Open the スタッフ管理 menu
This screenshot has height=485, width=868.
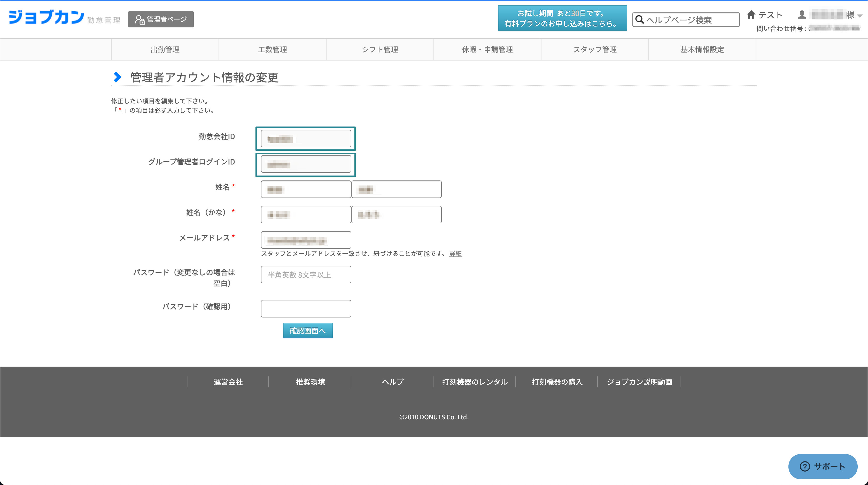click(595, 50)
